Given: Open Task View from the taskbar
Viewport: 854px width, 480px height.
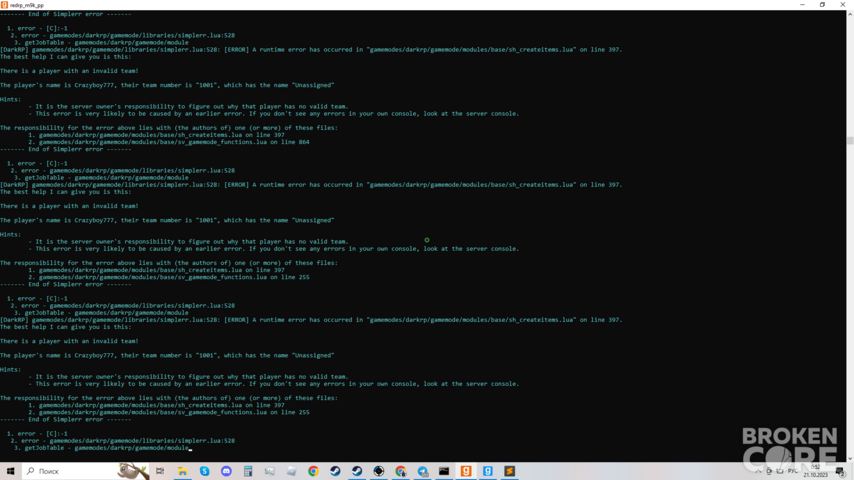Looking at the screenshot, I should pos(160,471).
